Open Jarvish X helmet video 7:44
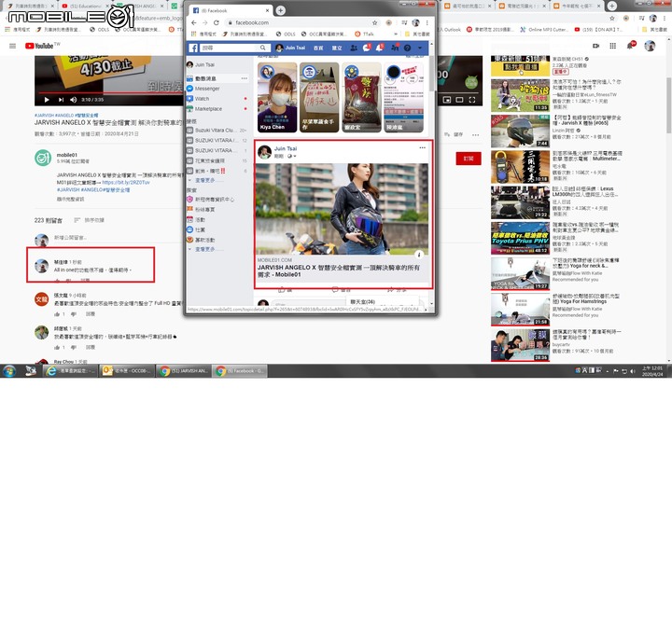 (x=520, y=131)
